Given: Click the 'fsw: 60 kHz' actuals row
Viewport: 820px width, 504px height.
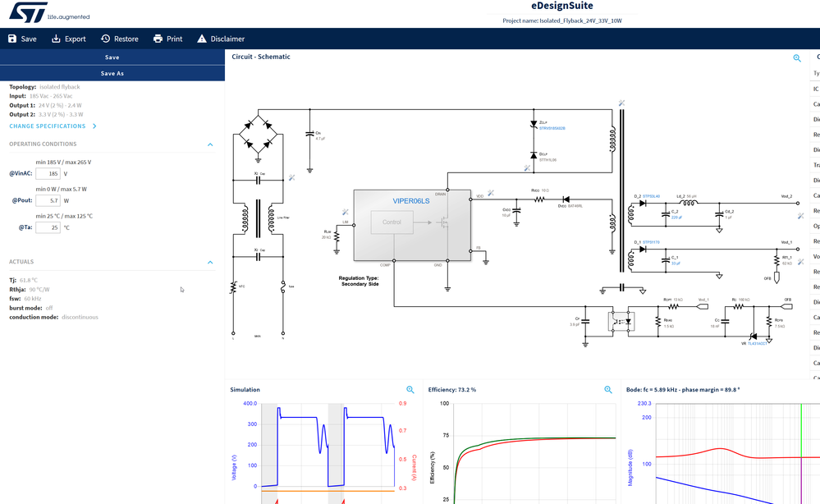Looking at the screenshot, I should pyautogui.click(x=25, y=299).
